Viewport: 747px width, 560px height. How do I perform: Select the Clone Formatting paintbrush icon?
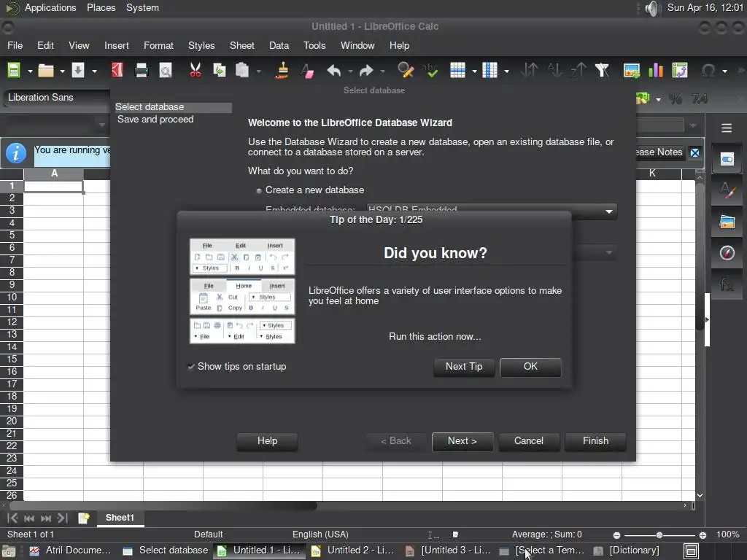(282, 71)
